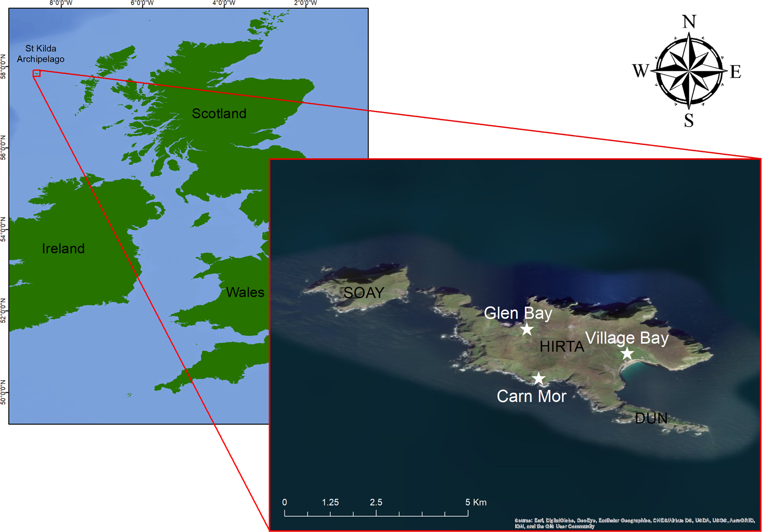The width and height of the screenshot is (762, 532).
Task: Click the Ireland label
Action: pyautogui.click(x=63, y=249)
